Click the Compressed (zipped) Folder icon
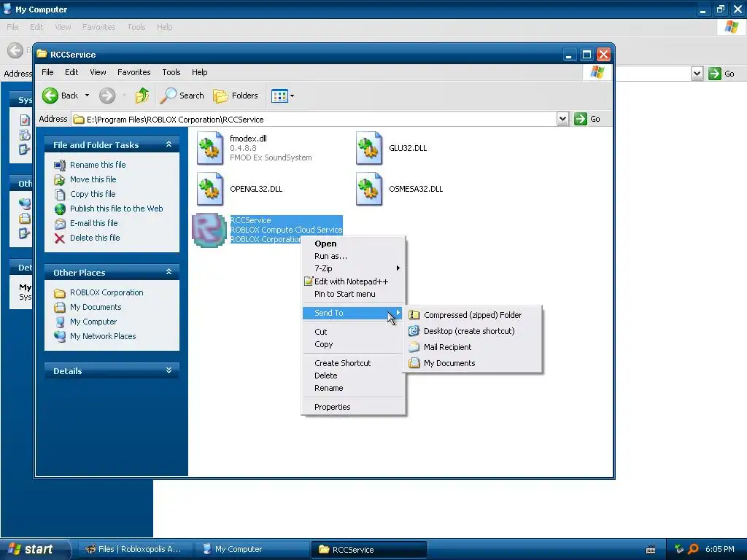The width and height of the screenshot is (747, 560). (x=414, y=315)
